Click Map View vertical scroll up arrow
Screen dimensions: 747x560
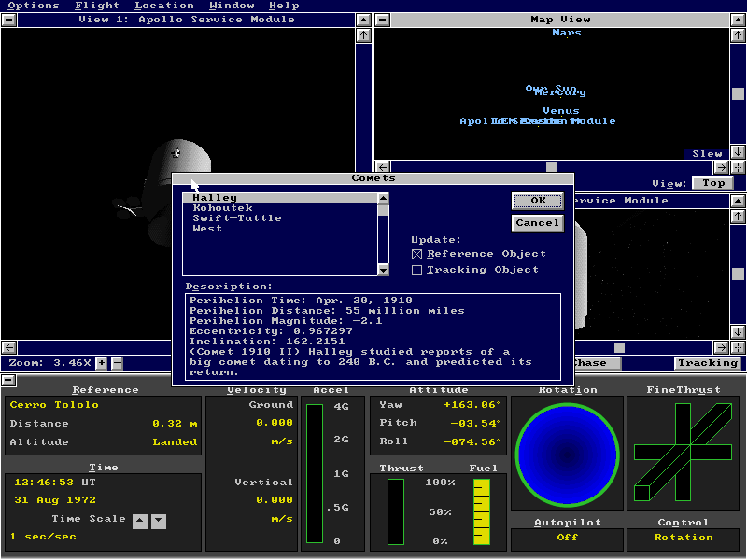coord(738,35)
